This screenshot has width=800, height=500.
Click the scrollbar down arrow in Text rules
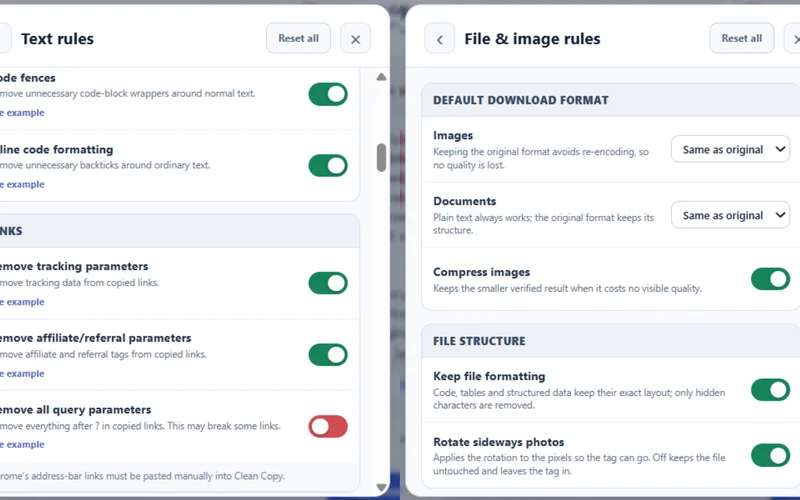381,487
